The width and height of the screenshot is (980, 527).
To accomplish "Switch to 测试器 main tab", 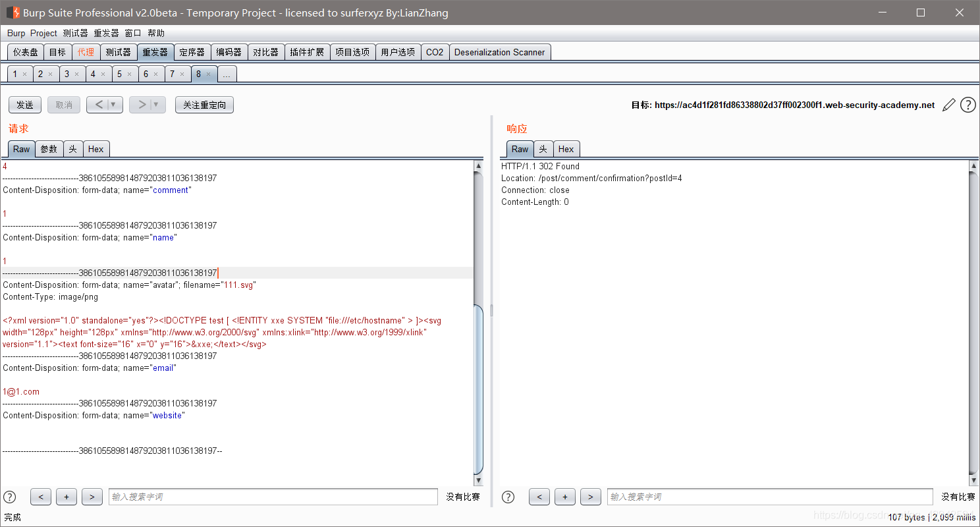I will tap(119, 52).
